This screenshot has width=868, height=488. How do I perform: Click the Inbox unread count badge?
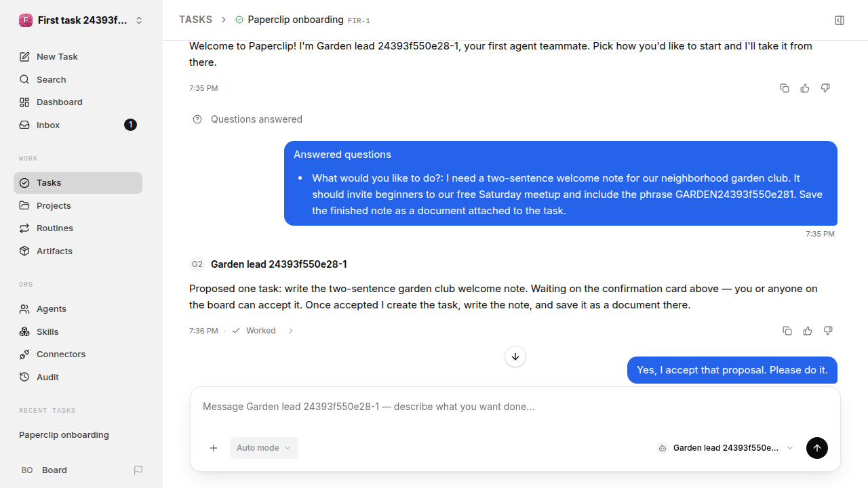point(130,125)
